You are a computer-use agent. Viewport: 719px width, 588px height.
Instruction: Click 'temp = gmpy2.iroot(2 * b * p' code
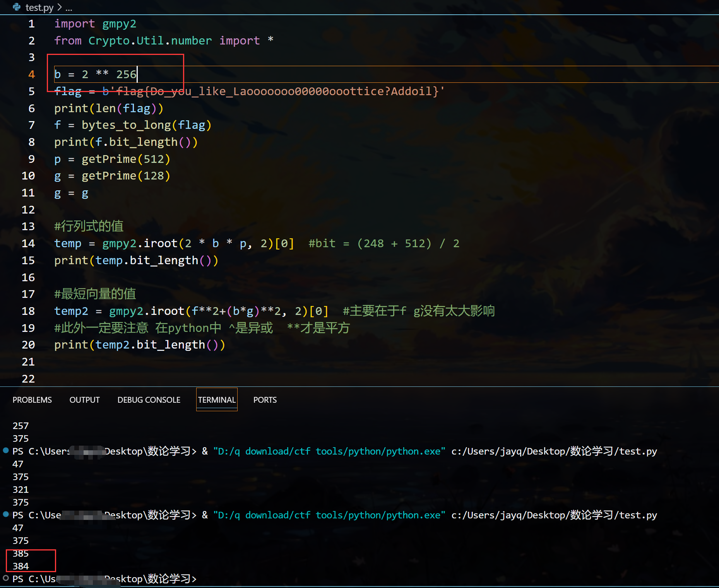150,243
